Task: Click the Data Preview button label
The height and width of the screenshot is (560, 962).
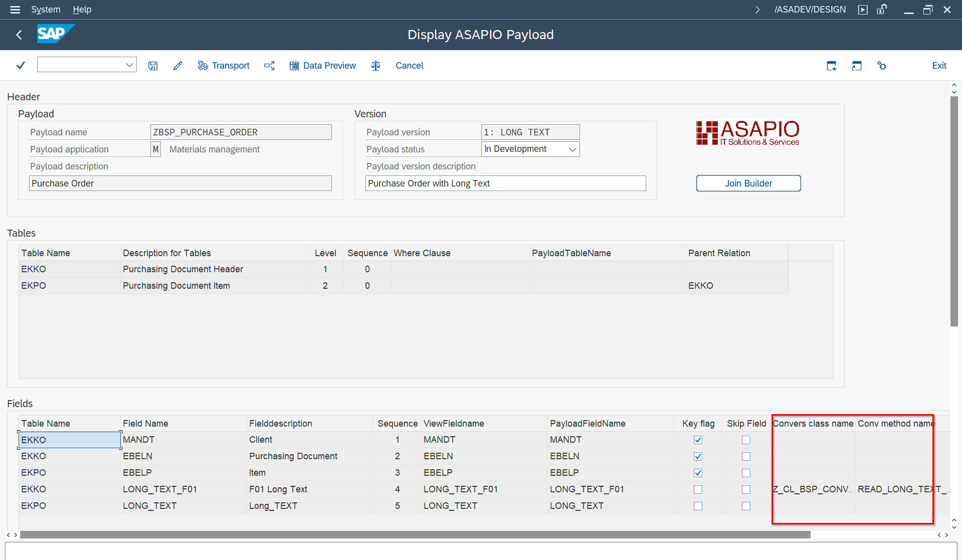Action: click(x=329, y=66)
